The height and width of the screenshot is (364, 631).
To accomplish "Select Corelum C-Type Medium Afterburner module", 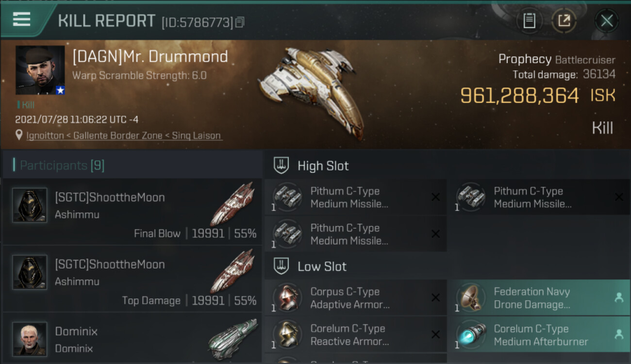I will coord(539,335).
